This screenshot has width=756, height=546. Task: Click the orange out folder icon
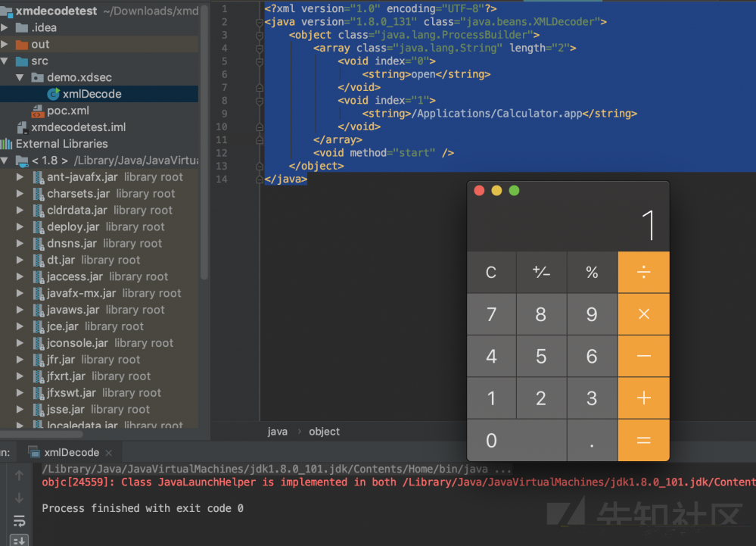[22, 45]
